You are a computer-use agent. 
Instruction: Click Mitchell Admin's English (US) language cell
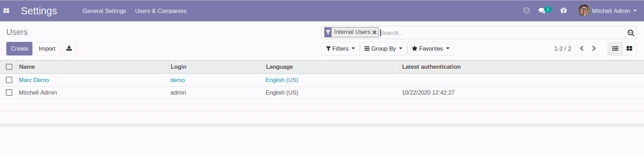coord(282,92)
